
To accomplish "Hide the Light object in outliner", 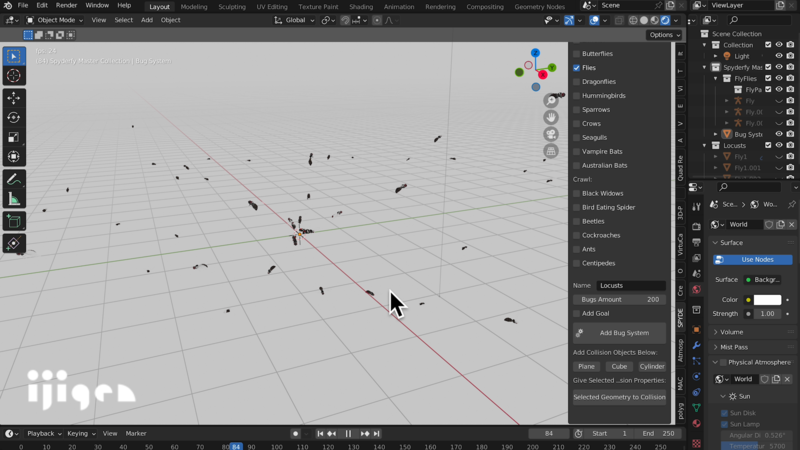I will coord(779,56).
